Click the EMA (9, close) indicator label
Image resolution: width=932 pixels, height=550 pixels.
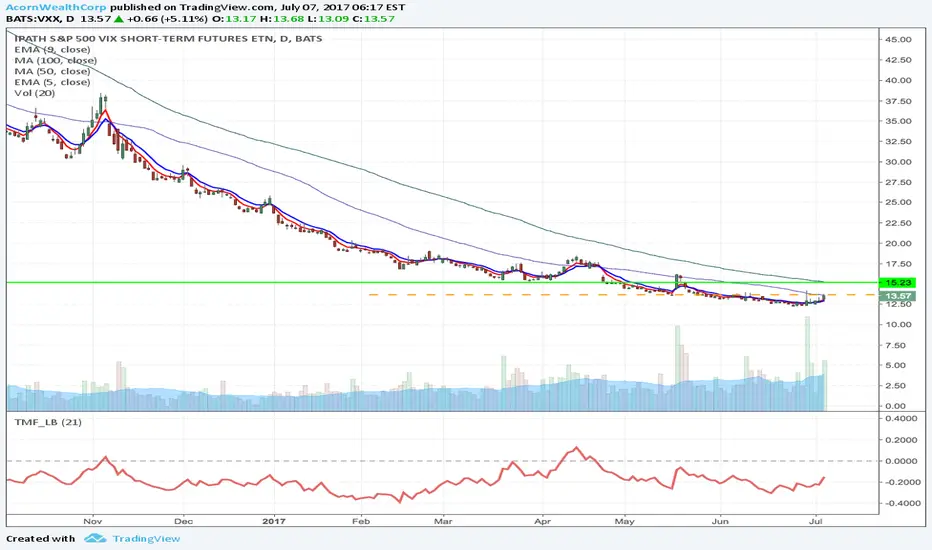point(52,49)
